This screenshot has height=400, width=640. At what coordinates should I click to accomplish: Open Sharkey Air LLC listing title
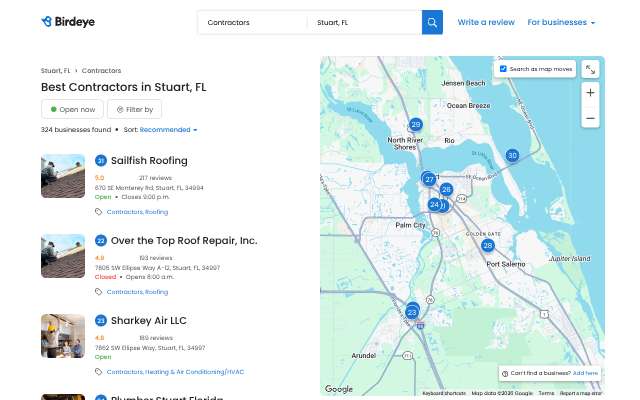pyautogui.click(x=149, y=321)
